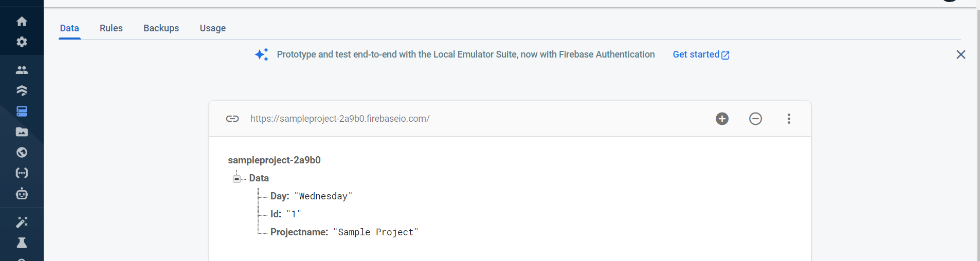Screen dimensions: 980x261
Task: Switch to the Rules tab
Action: pos(111,28)
